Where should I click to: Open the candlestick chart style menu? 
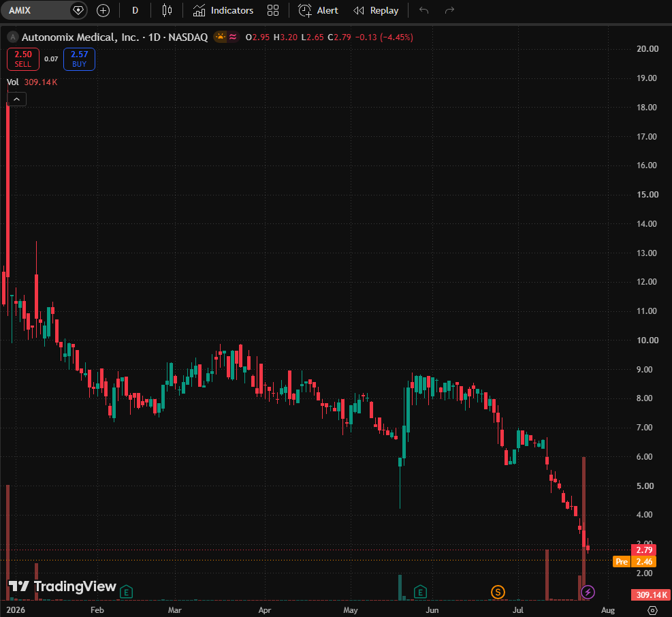(167, 10)
